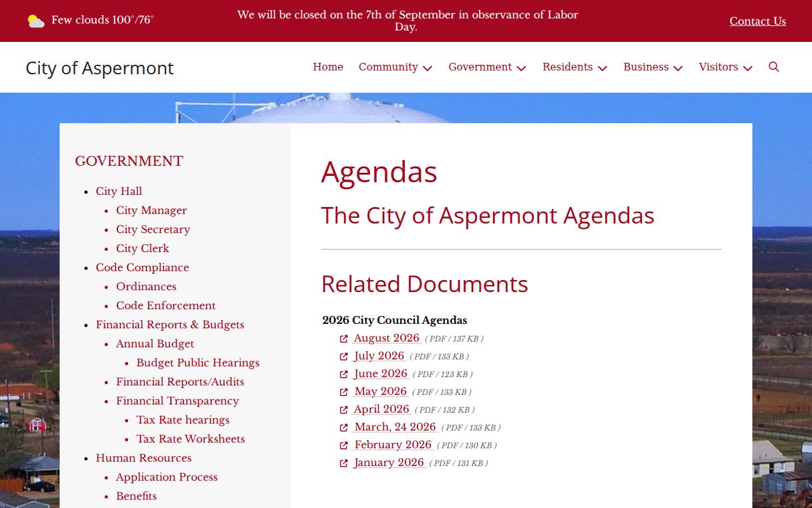
Task: Open the site search magnifier icon
Action: tap(774, 67)
